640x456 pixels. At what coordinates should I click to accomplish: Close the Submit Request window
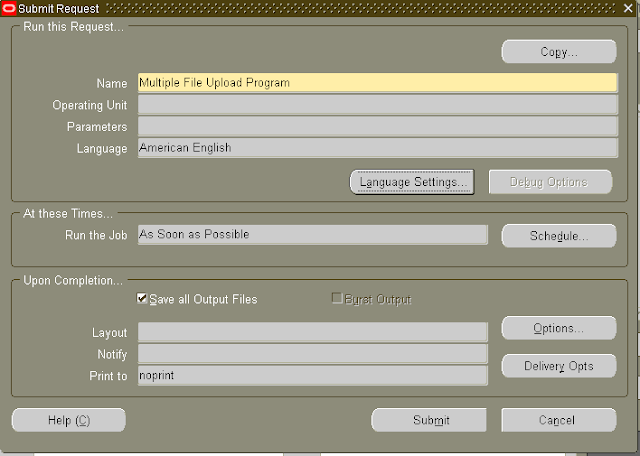(x=629, y=8)
